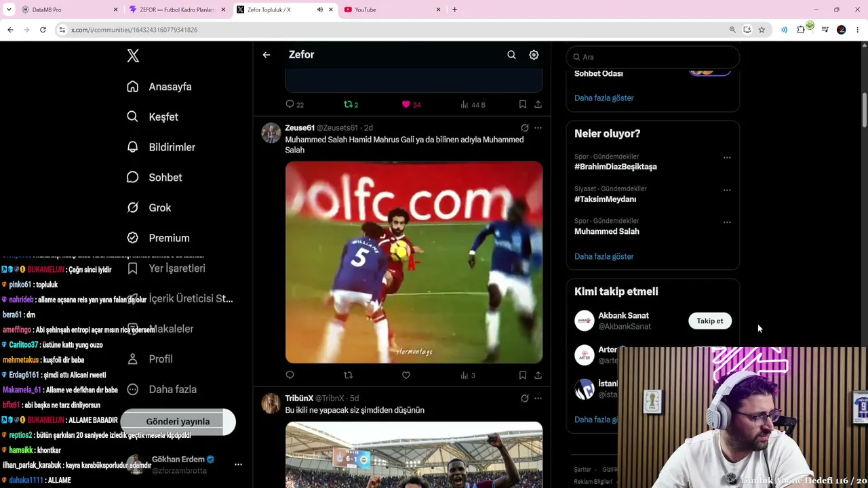Open Grok from the sidebar

[x=149, y=207]
